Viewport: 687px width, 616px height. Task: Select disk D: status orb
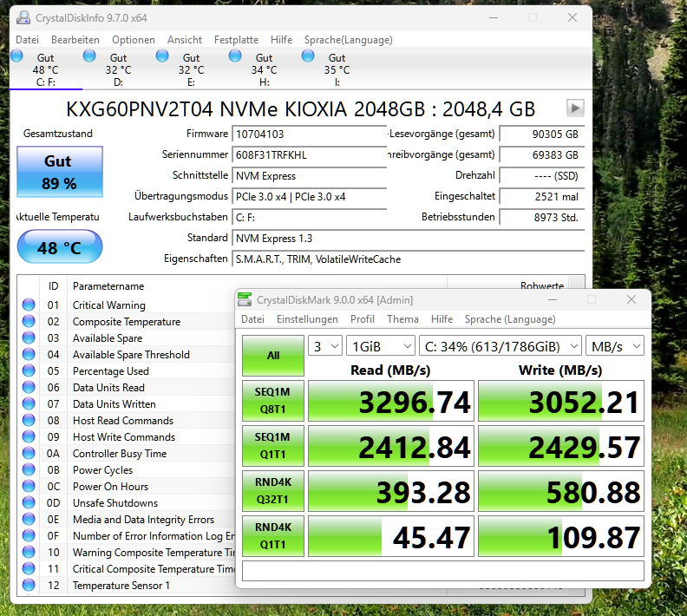[89, 56]
